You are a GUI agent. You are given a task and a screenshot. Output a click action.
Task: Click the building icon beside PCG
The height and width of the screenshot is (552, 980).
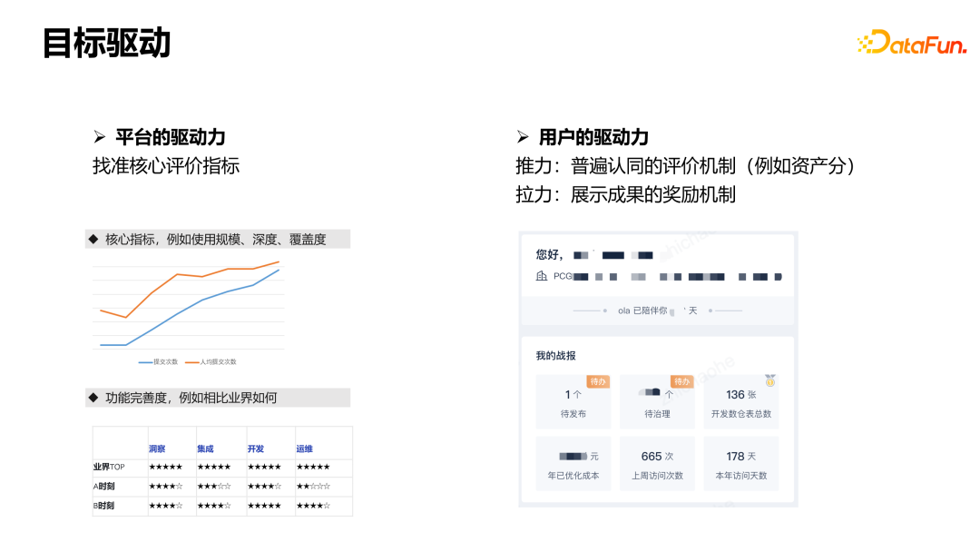click(542, 276)
